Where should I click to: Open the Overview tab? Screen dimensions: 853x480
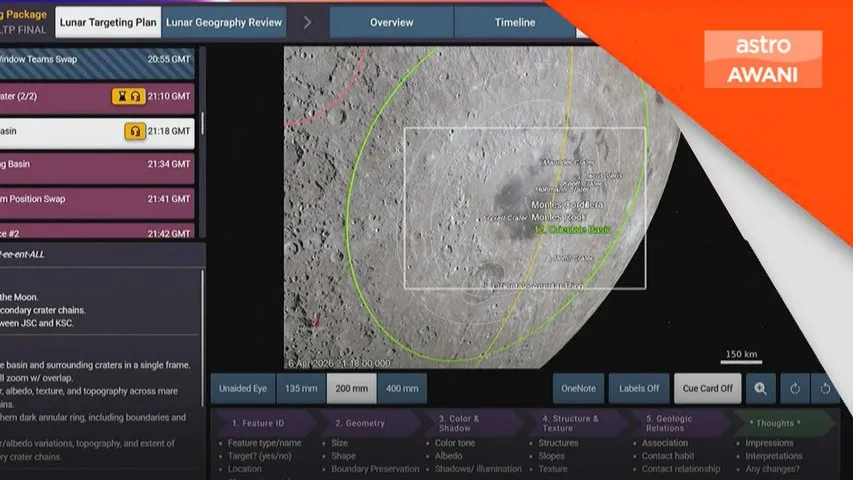click(391, 22)
